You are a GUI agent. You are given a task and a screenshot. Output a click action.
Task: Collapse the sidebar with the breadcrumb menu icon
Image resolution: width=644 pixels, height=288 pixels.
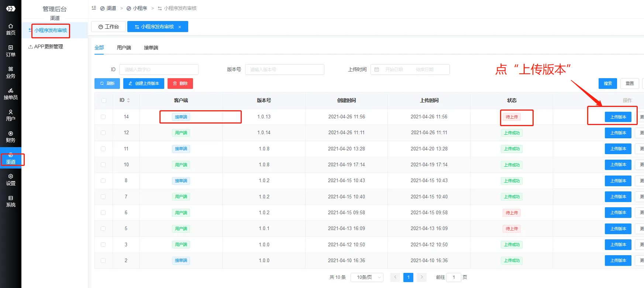pyautogui.click(x=94, y=8)
